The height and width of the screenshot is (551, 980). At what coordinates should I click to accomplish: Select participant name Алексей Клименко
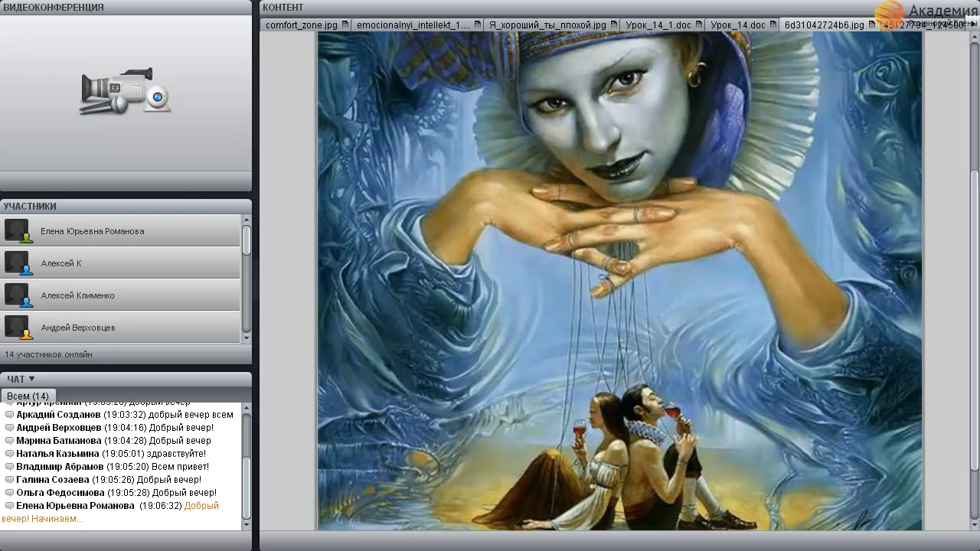77,295
